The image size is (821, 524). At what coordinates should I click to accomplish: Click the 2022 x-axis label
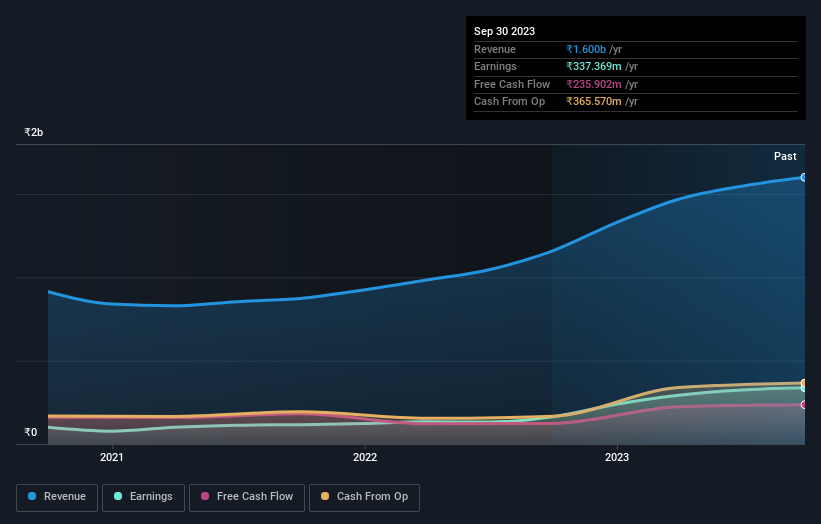[365, 457]
